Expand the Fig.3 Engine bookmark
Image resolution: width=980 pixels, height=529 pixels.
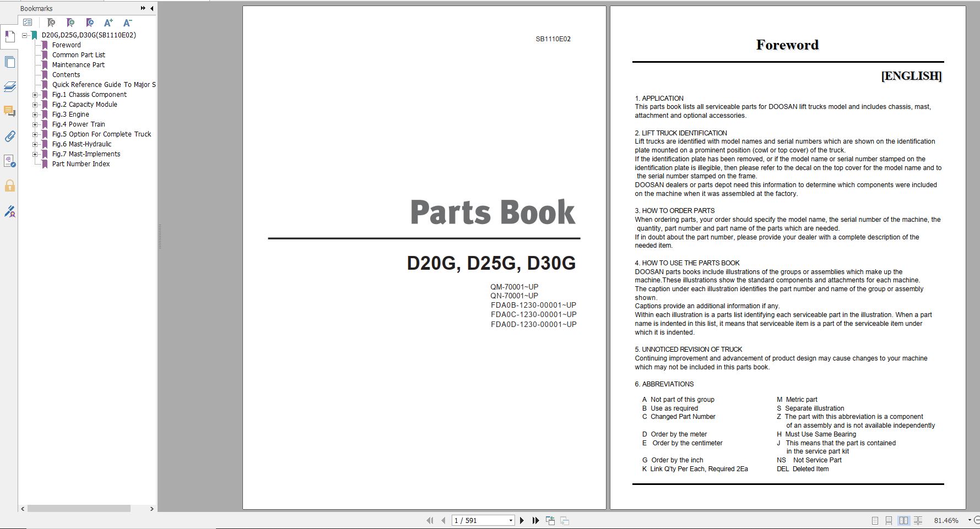tap(35, 114)
